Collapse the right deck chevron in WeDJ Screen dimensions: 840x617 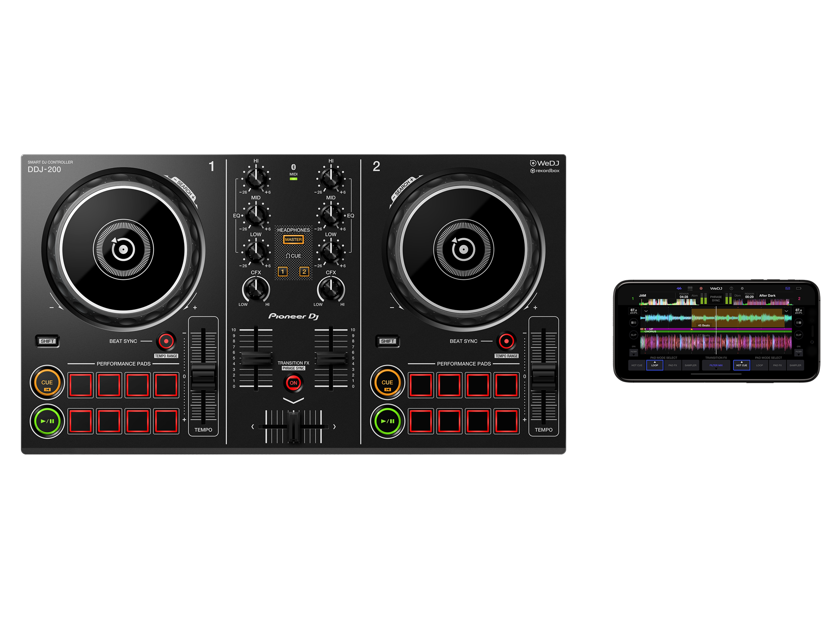(x=787, y=311)
